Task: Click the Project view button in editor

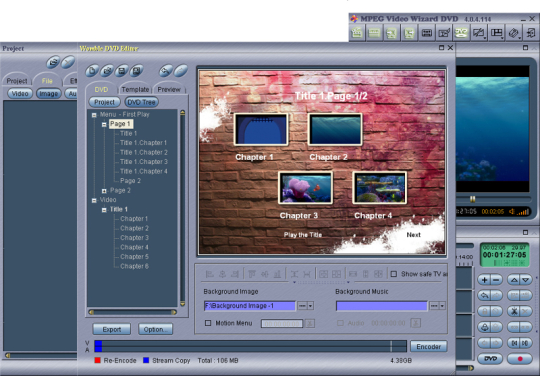Action: [104, 102]
